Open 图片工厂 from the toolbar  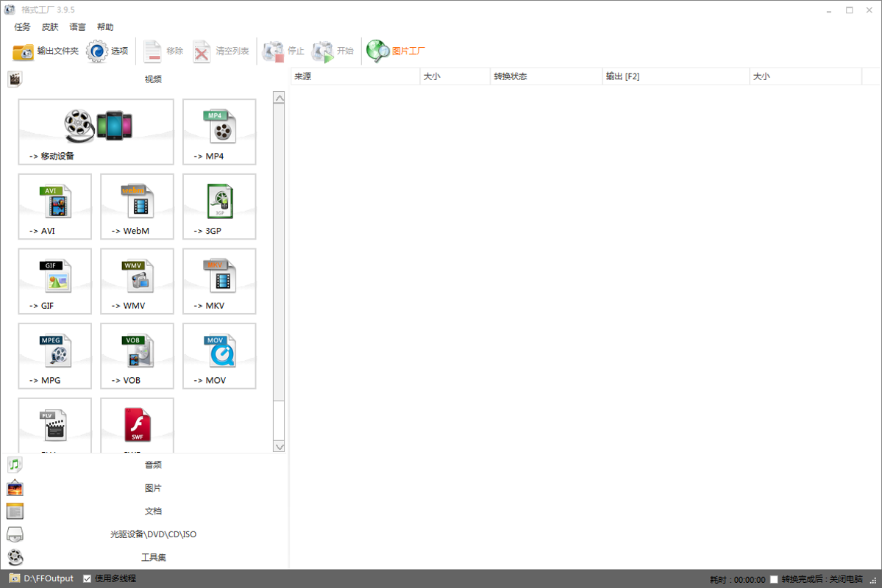(x=396, y=51)
